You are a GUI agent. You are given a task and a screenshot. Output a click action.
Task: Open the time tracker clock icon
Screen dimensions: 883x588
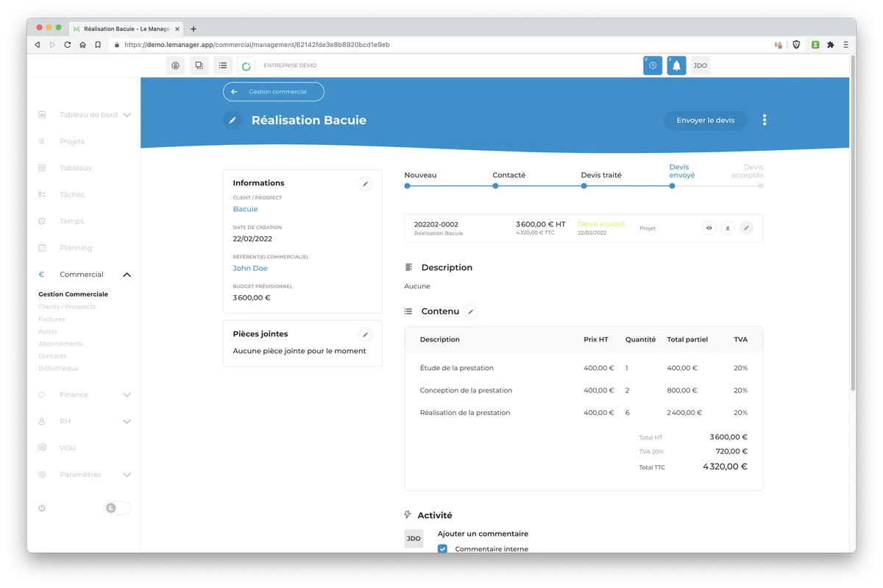pyautogui.click(x=653, y=65)
